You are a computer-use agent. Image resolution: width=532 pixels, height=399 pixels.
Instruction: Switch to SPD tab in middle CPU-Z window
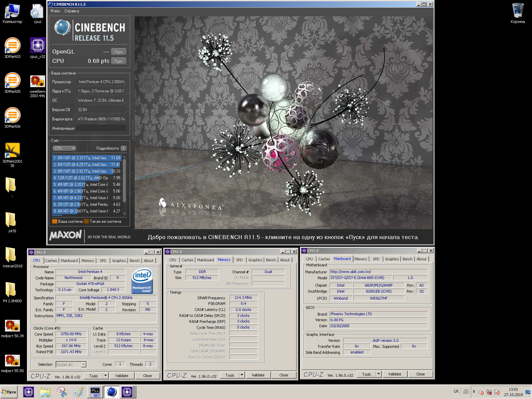coord(239,260)
